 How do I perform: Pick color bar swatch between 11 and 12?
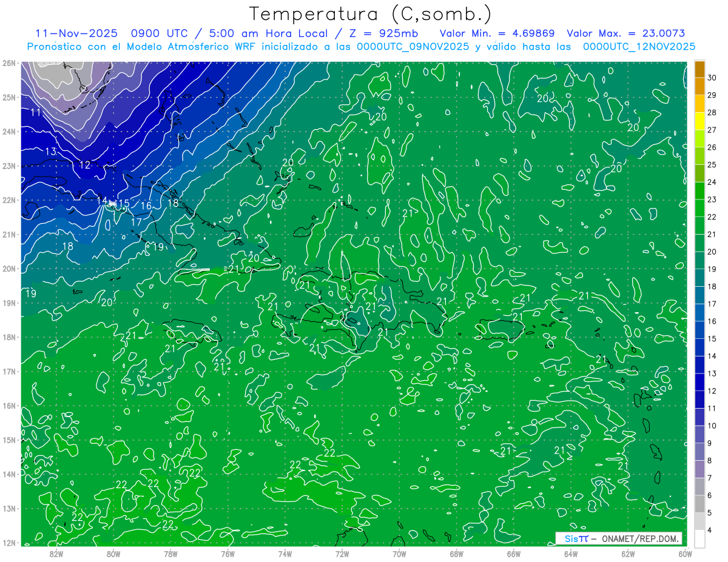pyautogui.click(x=700, y=400)
